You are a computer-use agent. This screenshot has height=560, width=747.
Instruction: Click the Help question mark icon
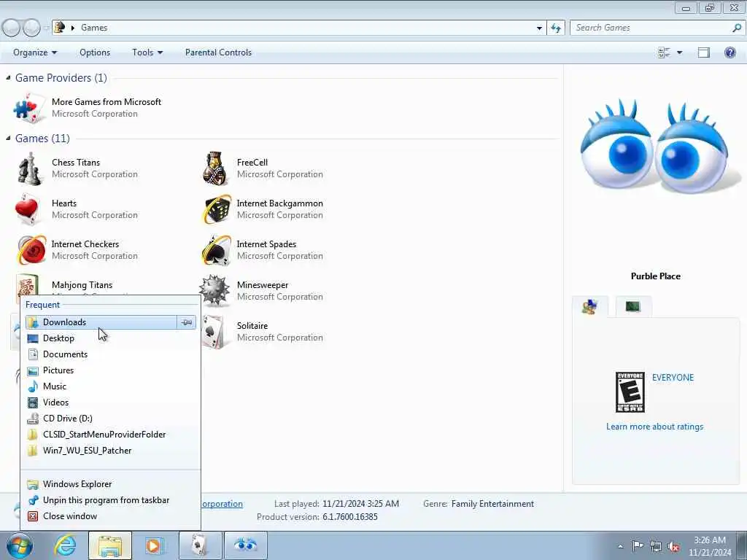(x=729, y=52)
